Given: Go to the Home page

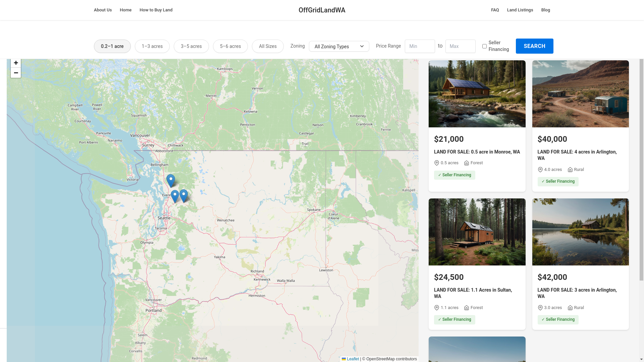Looking at the screenshot, I should (x=125, y=10).
